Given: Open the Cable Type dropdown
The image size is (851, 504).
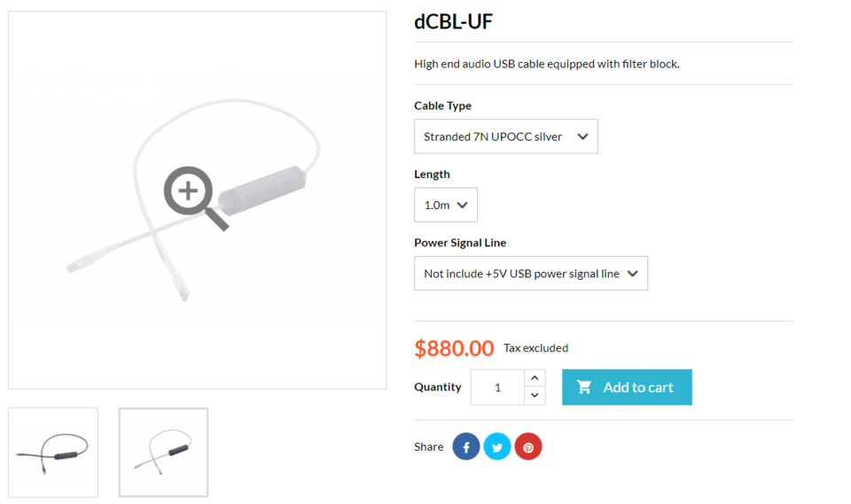Looking at the screenshot, I should (x=506, y=136).
